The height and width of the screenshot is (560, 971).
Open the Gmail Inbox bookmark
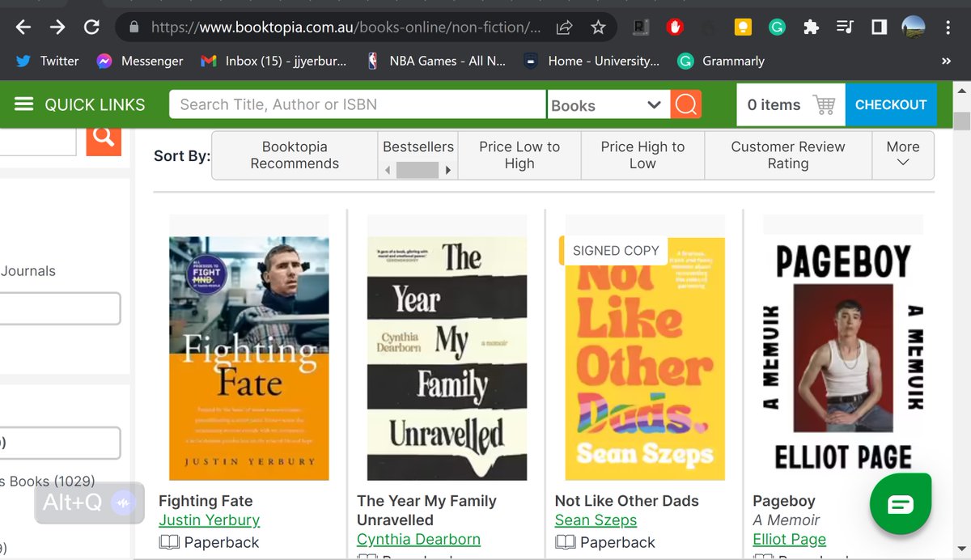tap(273, 61)
